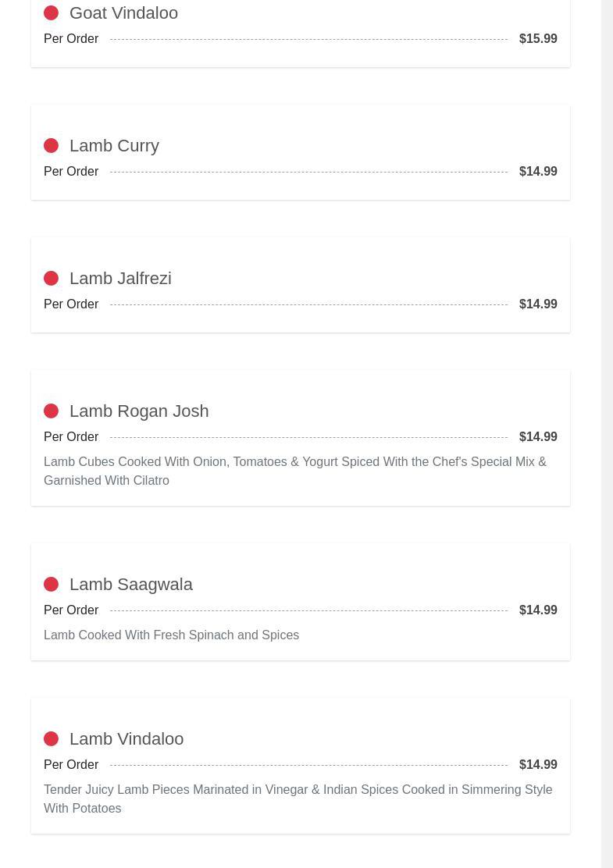This screenshot has height=868, width=613.
Task: Click the $14.99 price for Lamb Curry
Action: coord(538,172)
